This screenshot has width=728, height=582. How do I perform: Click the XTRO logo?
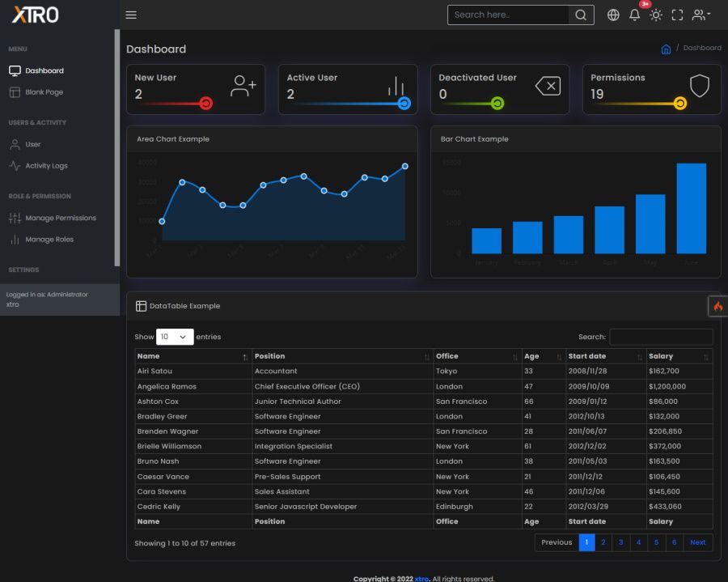pos(36,15)
